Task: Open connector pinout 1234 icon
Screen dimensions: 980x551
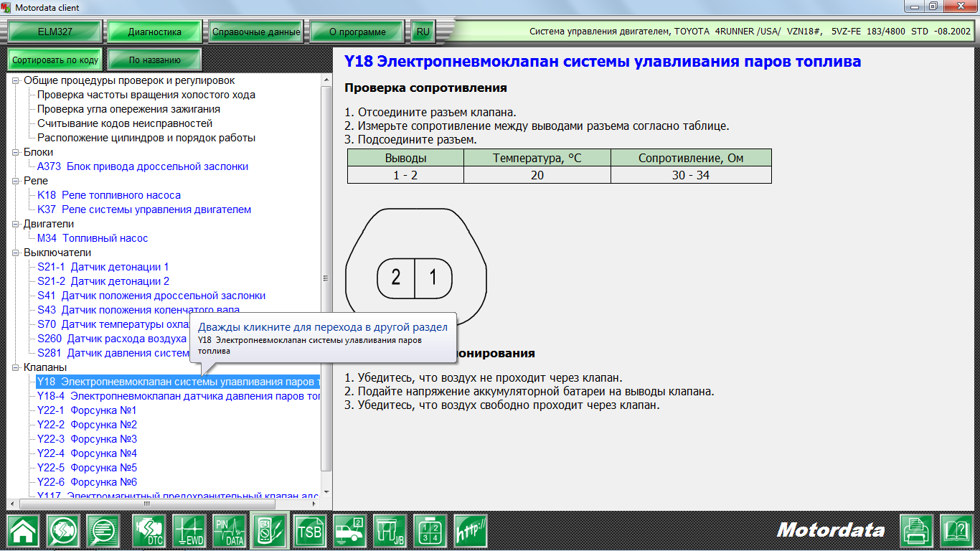Action: click(x=430, y=532)
